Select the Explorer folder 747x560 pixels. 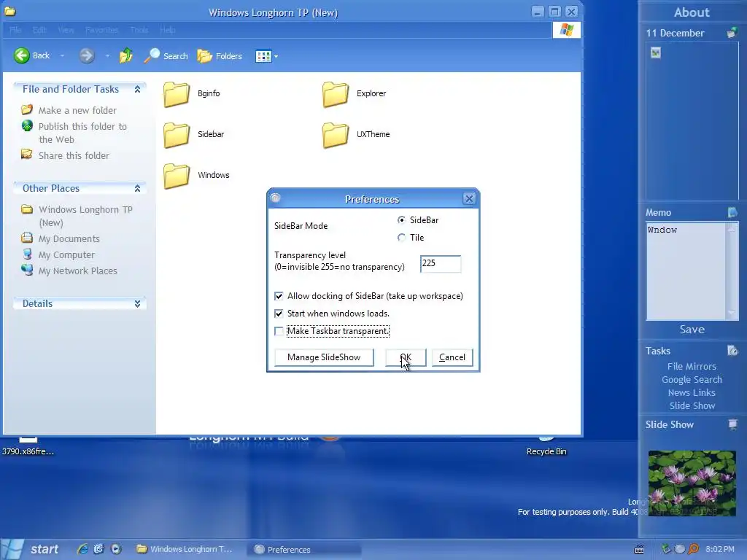point(354,94)
